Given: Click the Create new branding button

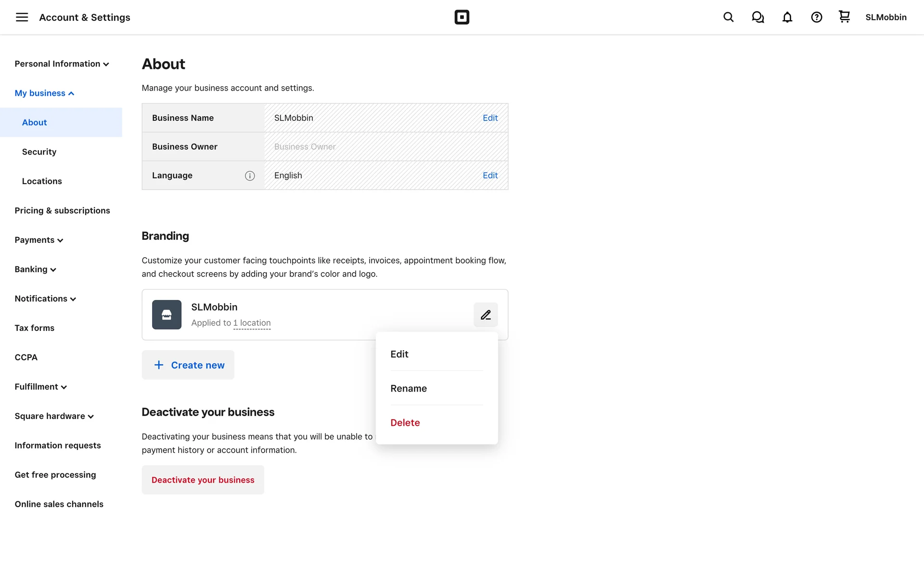Looking at the screenshot, I should tap(188, 365).
